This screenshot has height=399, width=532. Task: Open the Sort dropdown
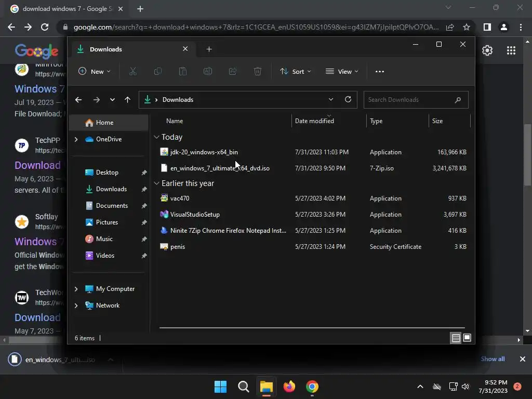pyautogui.click(x=295, y=72)
